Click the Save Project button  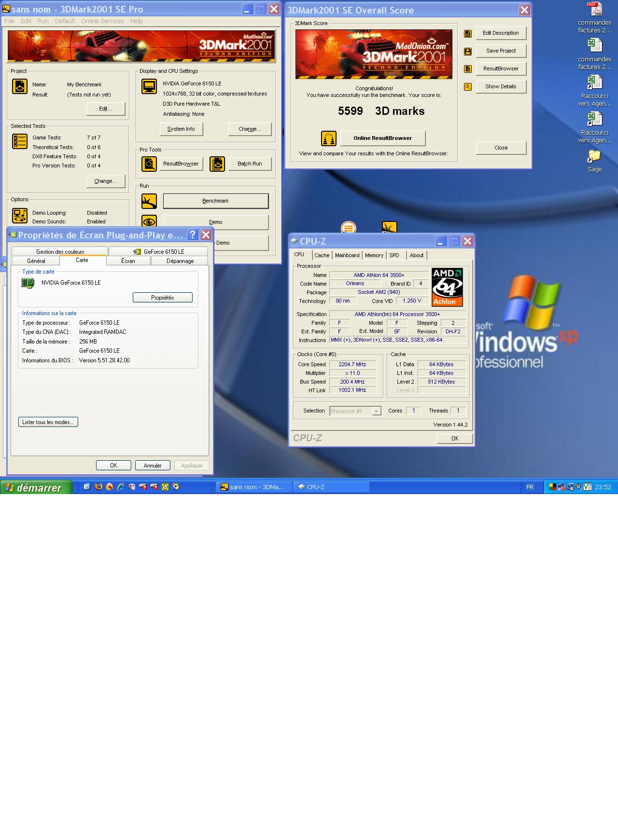tap(501, 51)
